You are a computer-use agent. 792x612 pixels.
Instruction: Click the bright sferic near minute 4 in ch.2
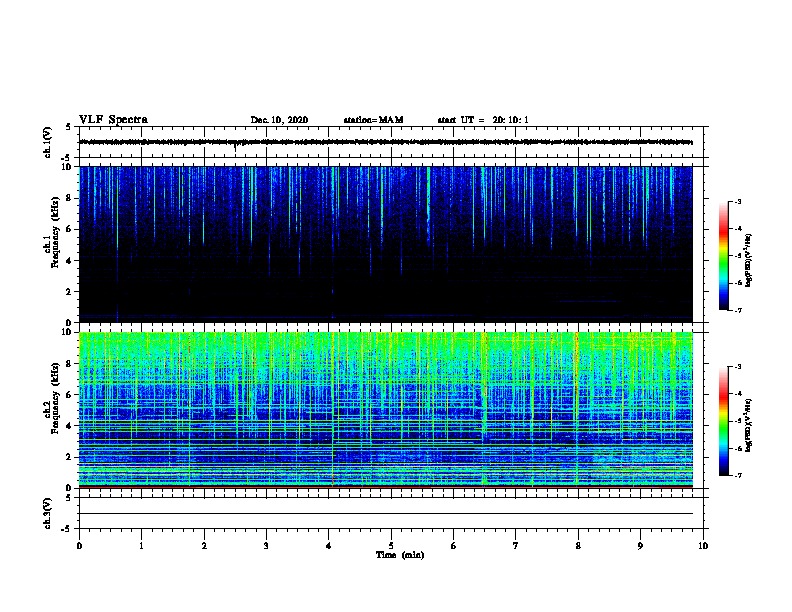click(333, 410)
